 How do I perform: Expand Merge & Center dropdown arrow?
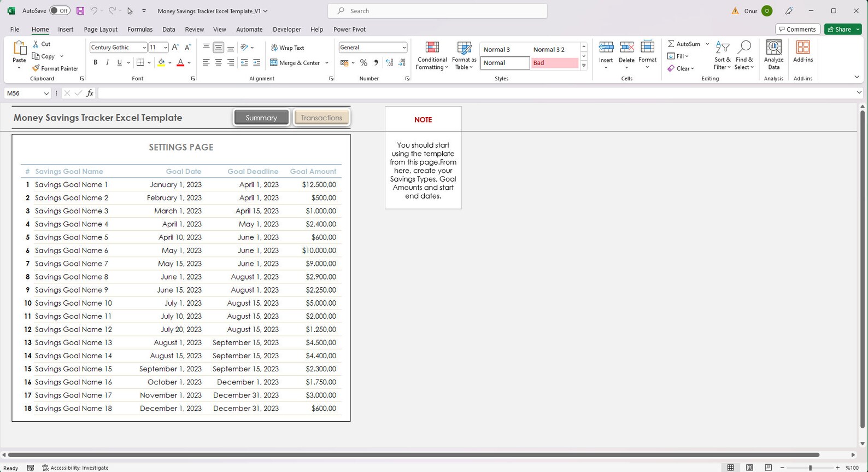(x=327, y=63)
